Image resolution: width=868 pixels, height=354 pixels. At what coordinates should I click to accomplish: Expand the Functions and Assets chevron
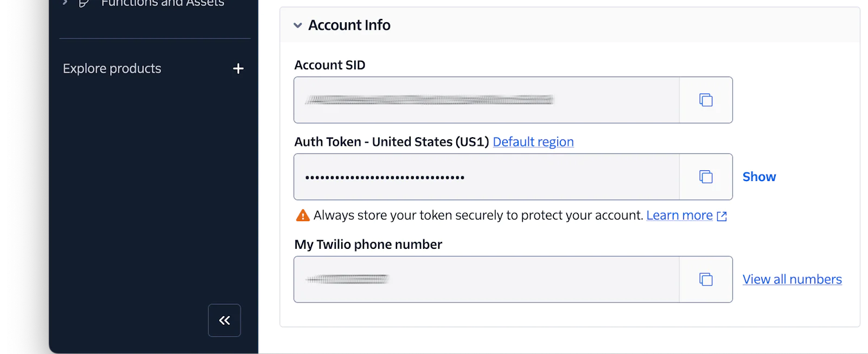[x=65, y=3]
